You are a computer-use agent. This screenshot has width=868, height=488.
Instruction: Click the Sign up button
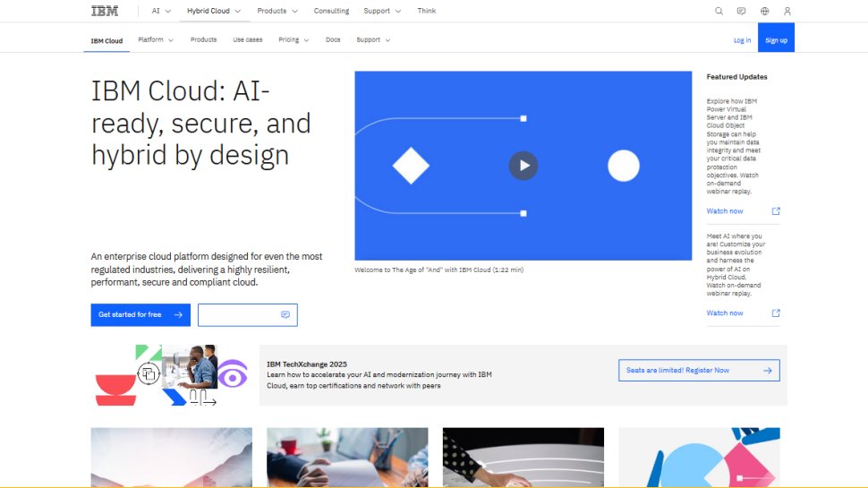776,38
